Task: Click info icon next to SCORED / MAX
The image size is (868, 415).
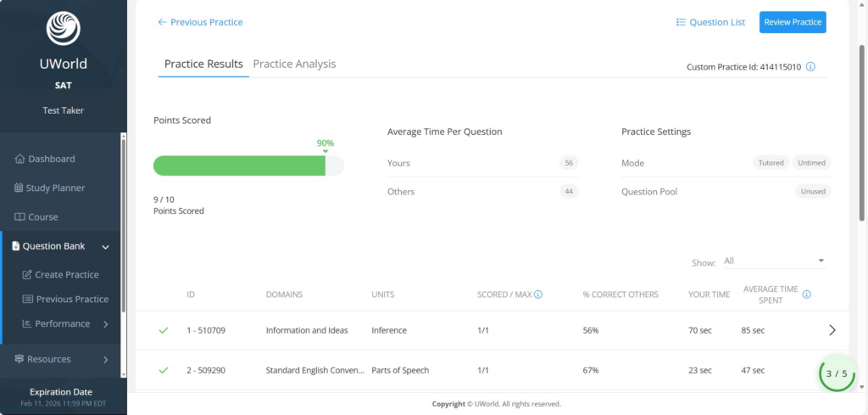Action: pos(538,294)
